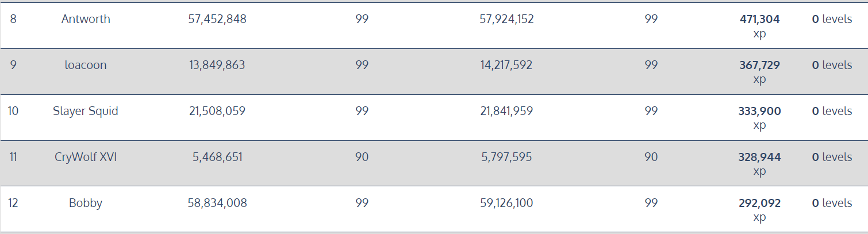868x234 pixels.
Task: Click Bobby's 292,092 xp gain value
Action: 759,210
